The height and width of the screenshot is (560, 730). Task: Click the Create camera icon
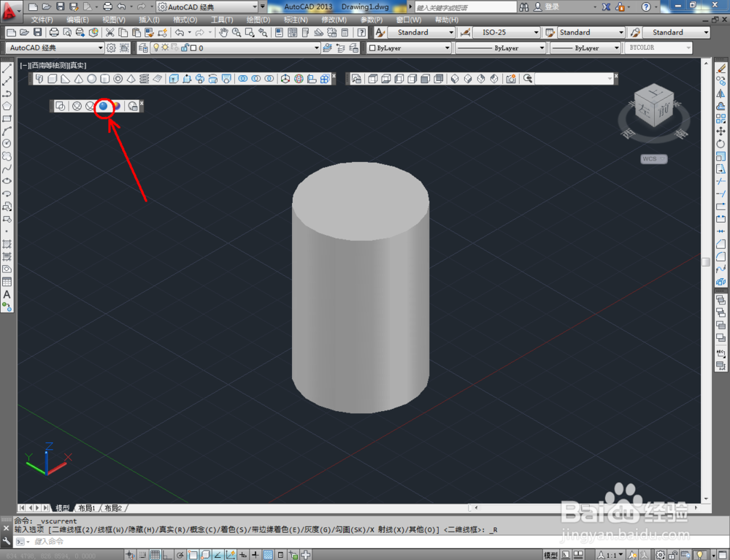[511, 79]
